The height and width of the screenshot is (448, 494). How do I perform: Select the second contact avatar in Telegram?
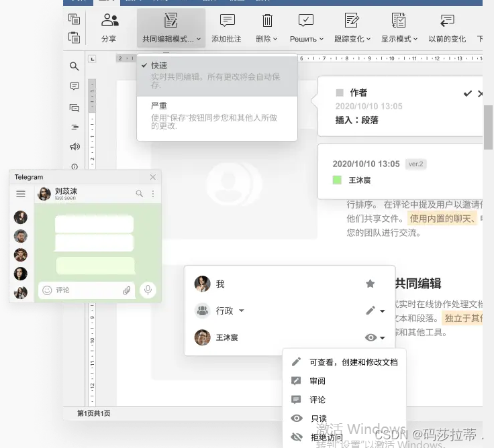click(x=21, y=236)
